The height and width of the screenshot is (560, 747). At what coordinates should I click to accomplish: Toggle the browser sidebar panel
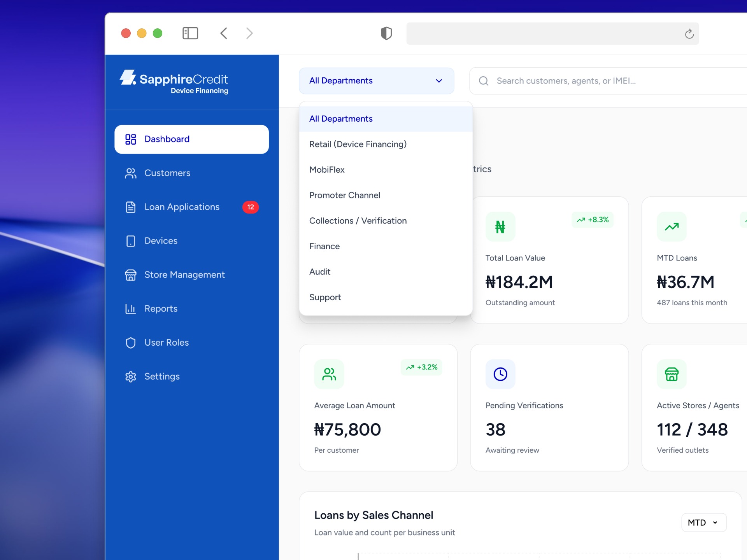coord(190,33)
